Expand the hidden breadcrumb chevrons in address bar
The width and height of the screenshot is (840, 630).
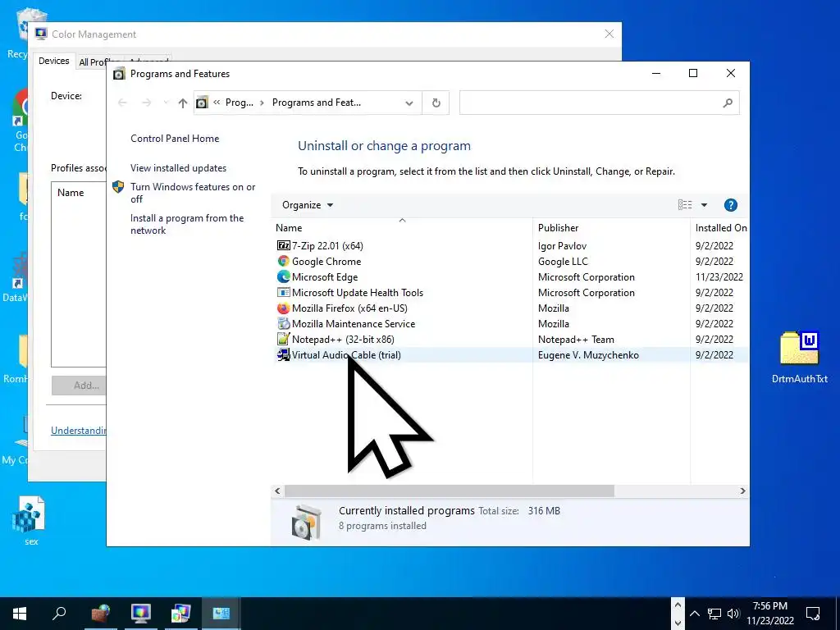coord(217,103)
